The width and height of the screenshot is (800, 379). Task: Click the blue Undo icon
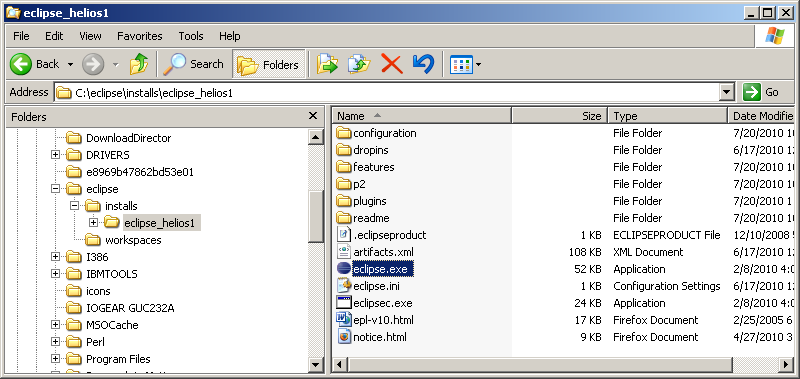click(423, 64)
